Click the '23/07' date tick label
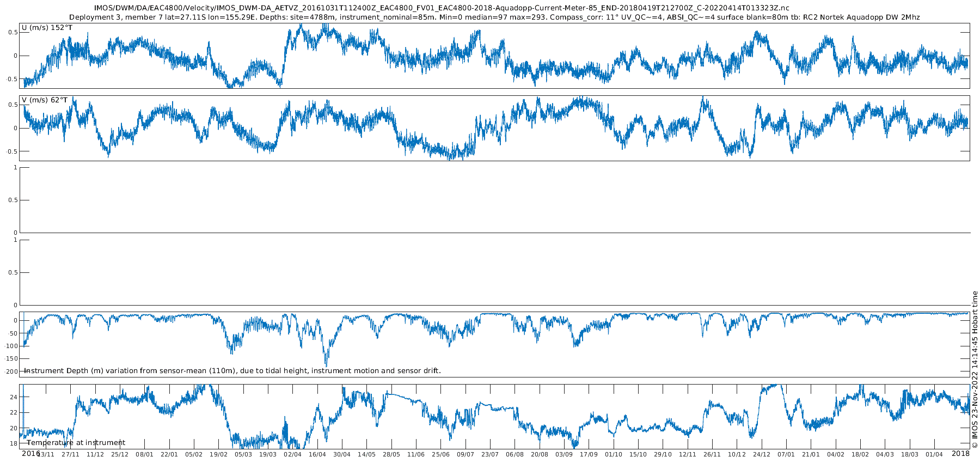The width and height of the screenshot is (980, 463). [490, 454]
